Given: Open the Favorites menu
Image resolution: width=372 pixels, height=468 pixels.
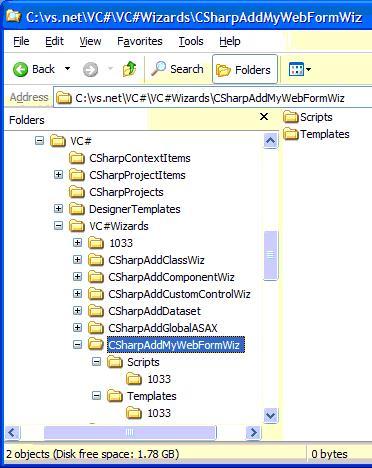Looking at the screenshot, I should [140, 41].
